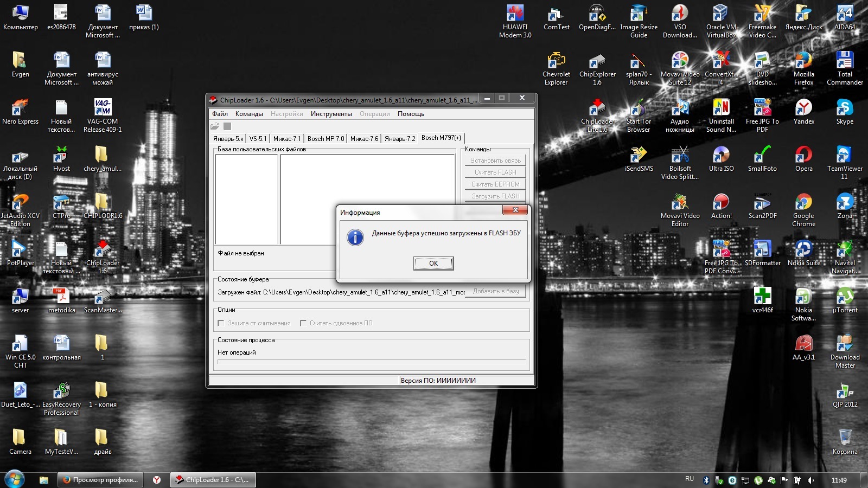Viewport: 868px width, 488px height.
Task: Close the Информация dialog with X
Action: click(515, 210)
